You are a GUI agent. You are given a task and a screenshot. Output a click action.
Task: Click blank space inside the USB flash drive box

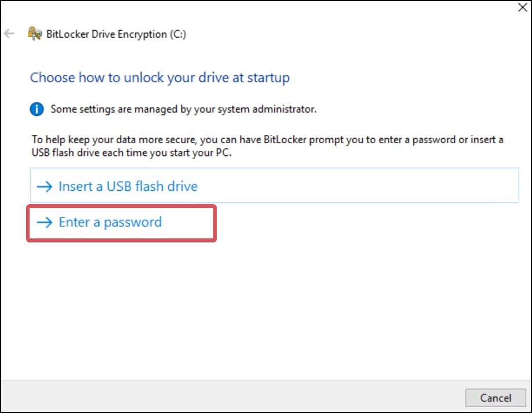point(356,186)
